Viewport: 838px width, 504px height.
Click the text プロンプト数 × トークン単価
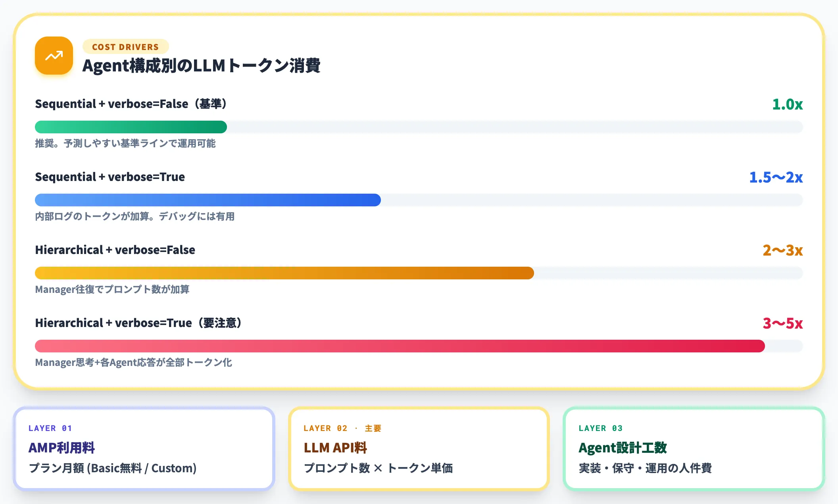coord(378,468)
